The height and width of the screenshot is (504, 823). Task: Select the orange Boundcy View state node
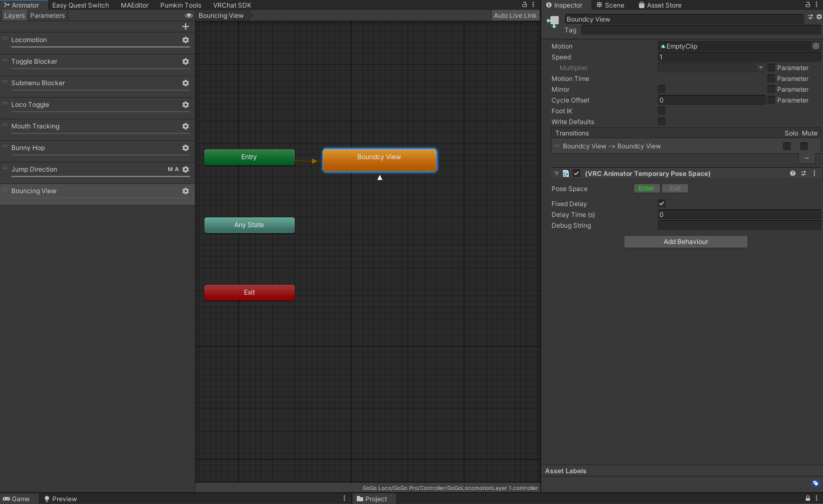click(x=379, y=160)
